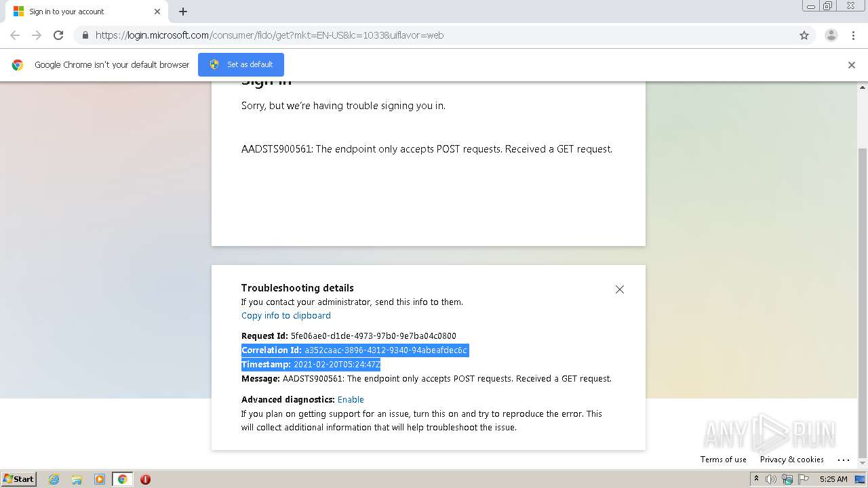Open the Chrome profile avatar
This screenshot has width=868, height=488.
click(x=831, y=35)
